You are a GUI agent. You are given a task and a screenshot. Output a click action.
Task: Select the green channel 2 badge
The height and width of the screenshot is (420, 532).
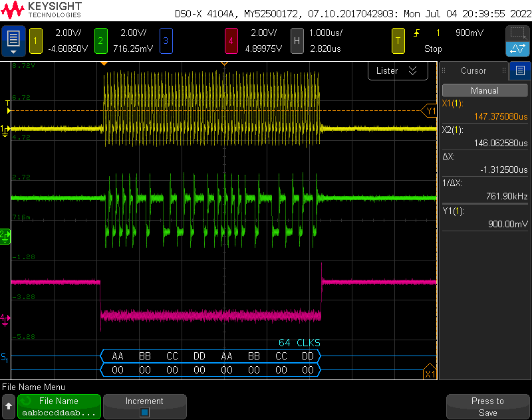[100, 41]
